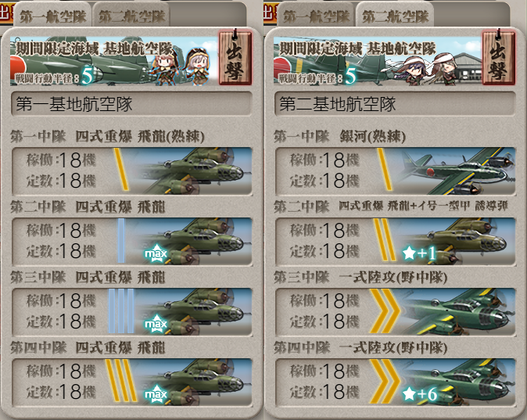Screen dimensions: 527x420
Task: Click the 第二基地航空隊 name field
Action: coord(395,104)
